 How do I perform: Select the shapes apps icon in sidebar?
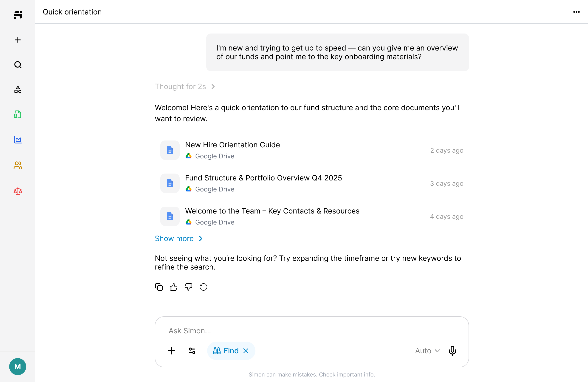(x=17, y=90)
